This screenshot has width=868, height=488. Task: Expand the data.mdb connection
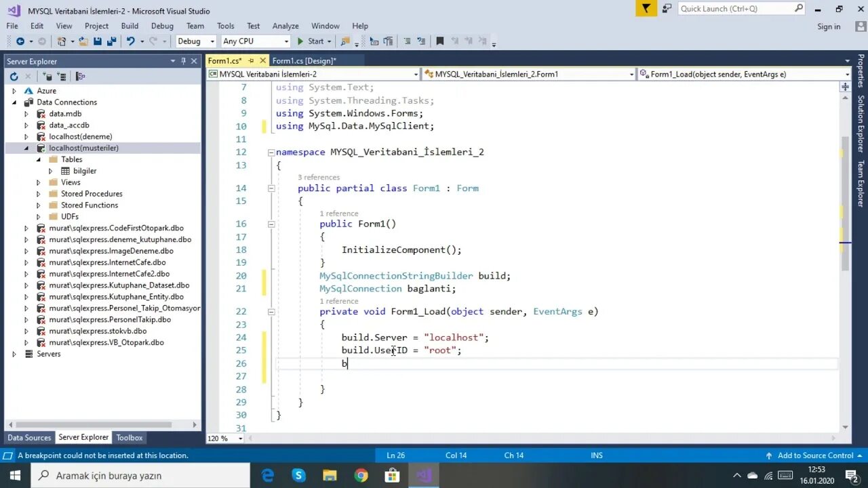pos(26,114)
